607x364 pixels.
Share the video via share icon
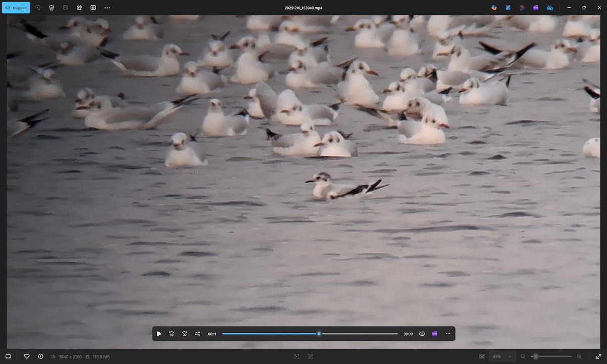(x=79, y=8)
